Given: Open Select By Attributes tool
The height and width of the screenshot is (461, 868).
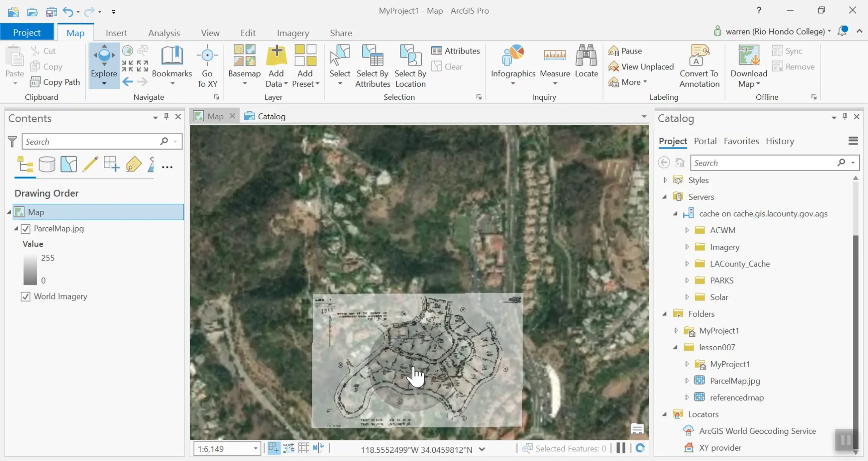Looking at the screenshot, I should [x=373, y=66].
